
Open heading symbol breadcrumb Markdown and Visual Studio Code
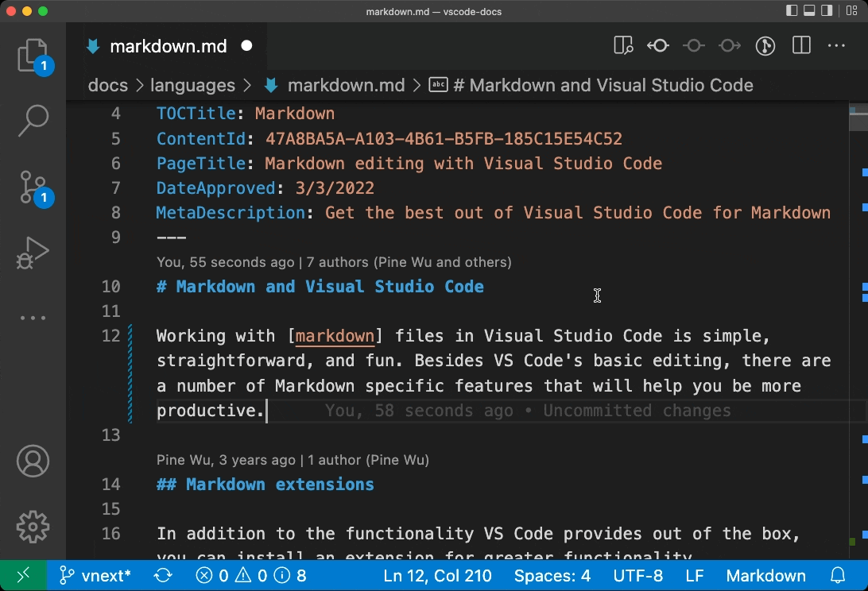coord(591,85)
